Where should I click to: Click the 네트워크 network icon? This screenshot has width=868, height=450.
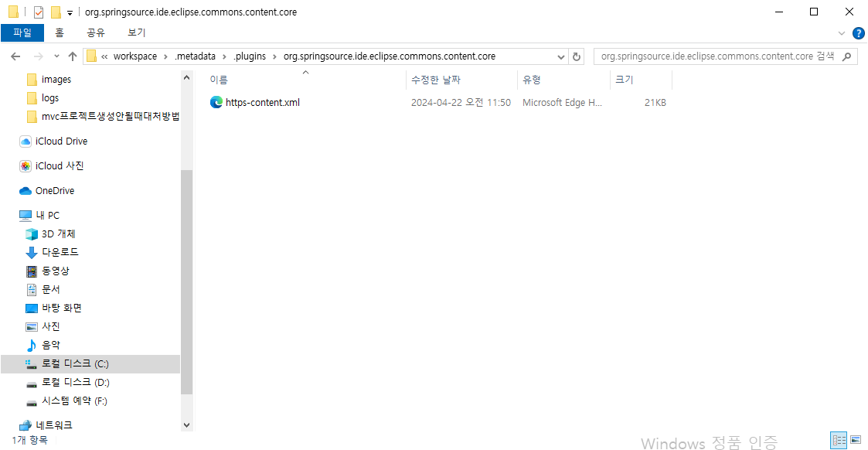[26, 426]
